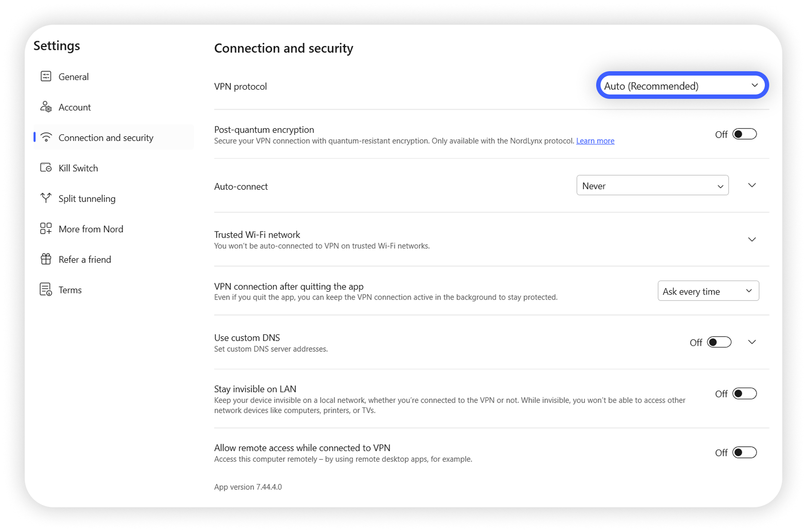This screenshot has height=532, width=807.
Task: Open Terms using the document icon
Action: [x=46, y=289]
